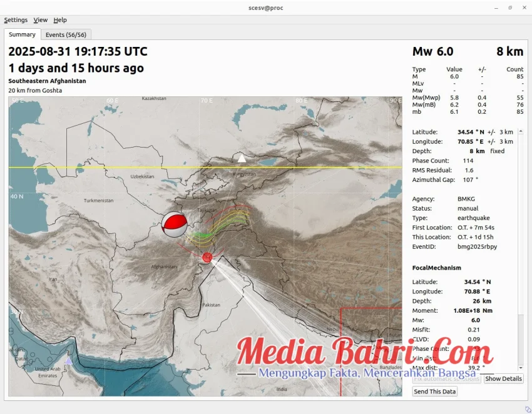
Task: Click the purple triangle station near United Arab Emirates
Action: pyautogui.click(x=69, y=360)
